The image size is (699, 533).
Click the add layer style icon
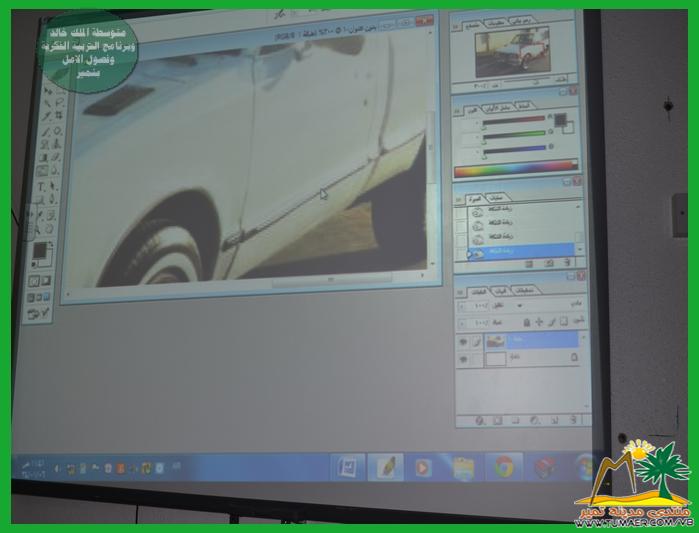click(478, 418)
